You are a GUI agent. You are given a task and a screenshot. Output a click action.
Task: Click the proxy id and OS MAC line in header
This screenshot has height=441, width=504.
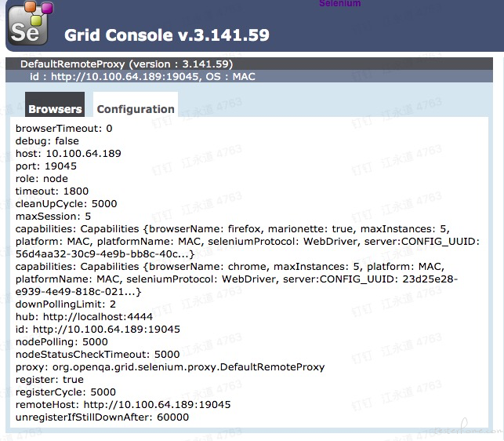[143, 77]
